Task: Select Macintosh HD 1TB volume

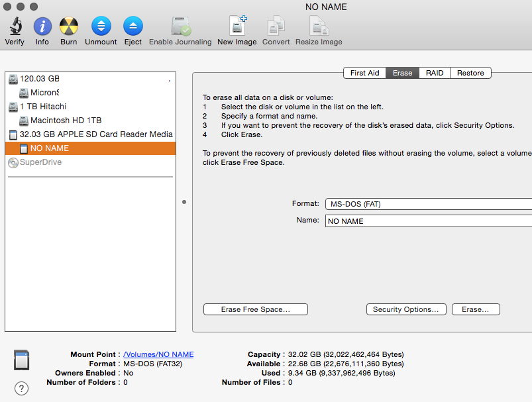Action: (90, 121)
